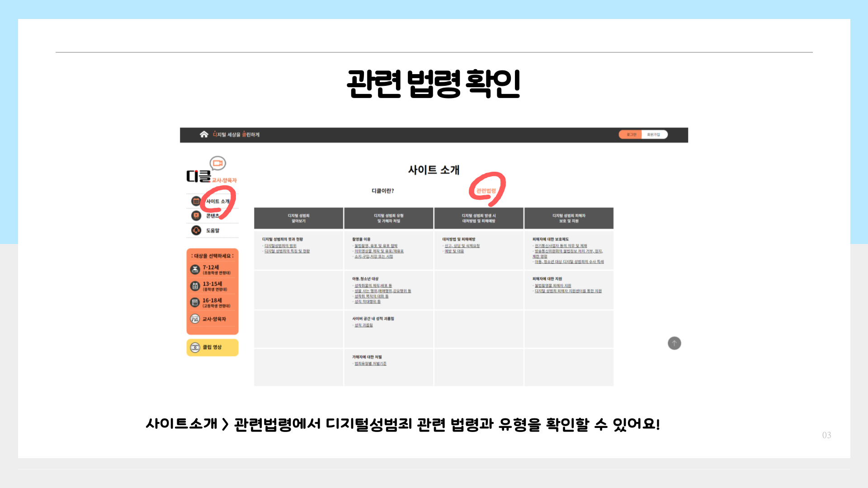The image size is (868, 488).
Task: Switch to the 디클이란? tab
Action: (382, 190)
